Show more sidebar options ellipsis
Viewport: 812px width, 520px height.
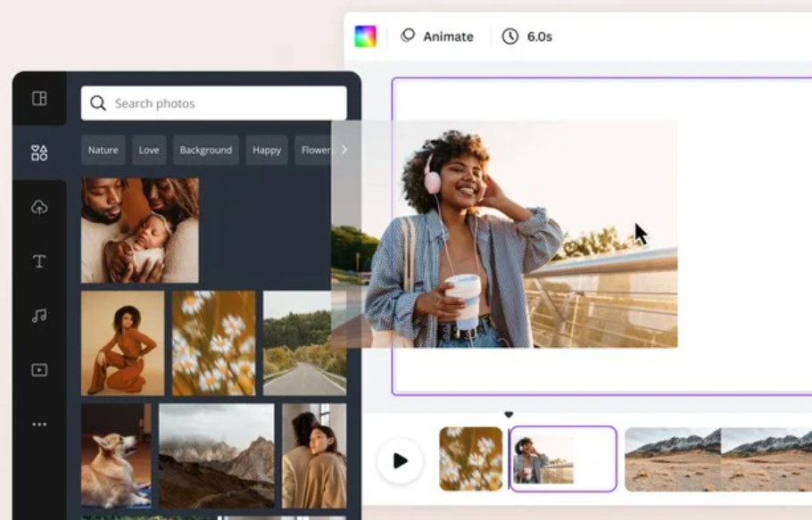pyautogui.click(x=39, y=425)
